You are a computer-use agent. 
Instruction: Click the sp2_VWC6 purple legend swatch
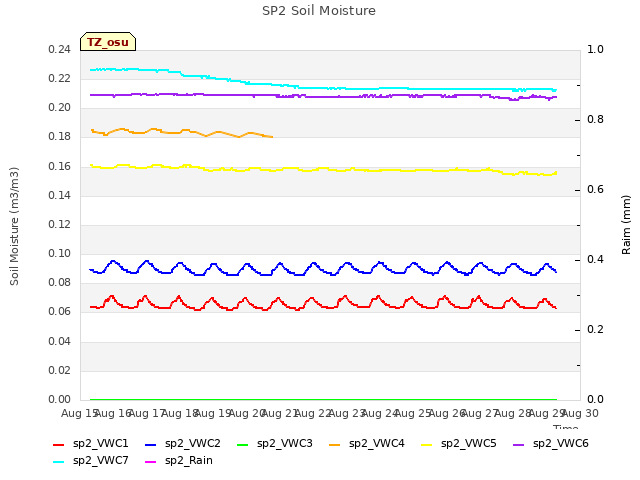[518, 444]
